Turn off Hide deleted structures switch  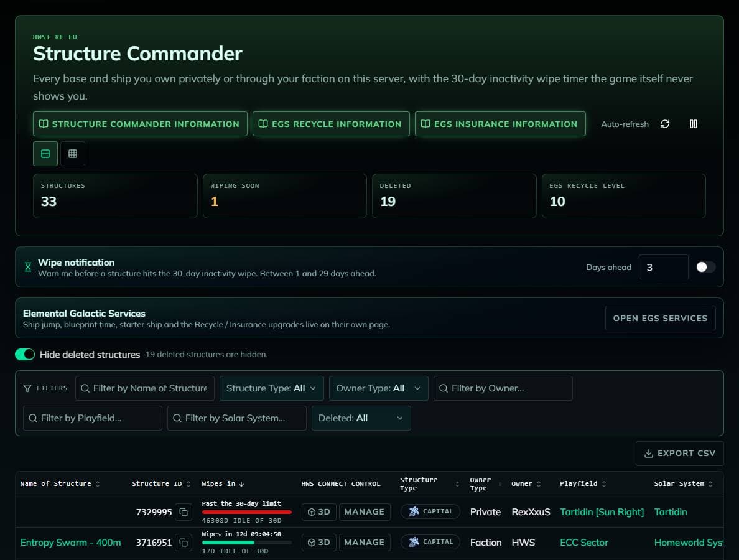[x=25, y=355]
